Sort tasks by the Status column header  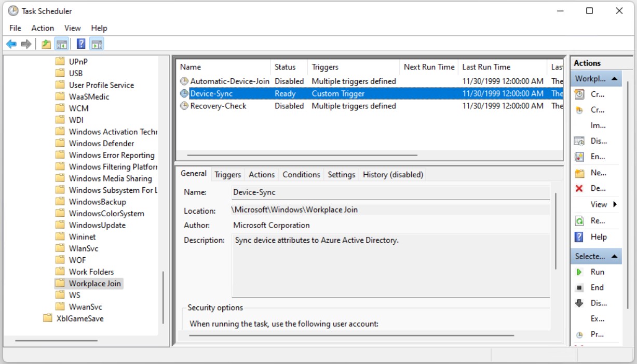(x=289, y=67)
